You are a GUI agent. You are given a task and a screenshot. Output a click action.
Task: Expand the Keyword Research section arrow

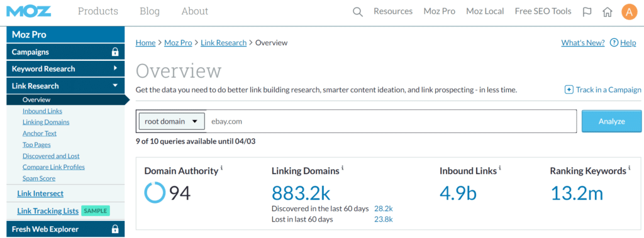pos(116,68)
